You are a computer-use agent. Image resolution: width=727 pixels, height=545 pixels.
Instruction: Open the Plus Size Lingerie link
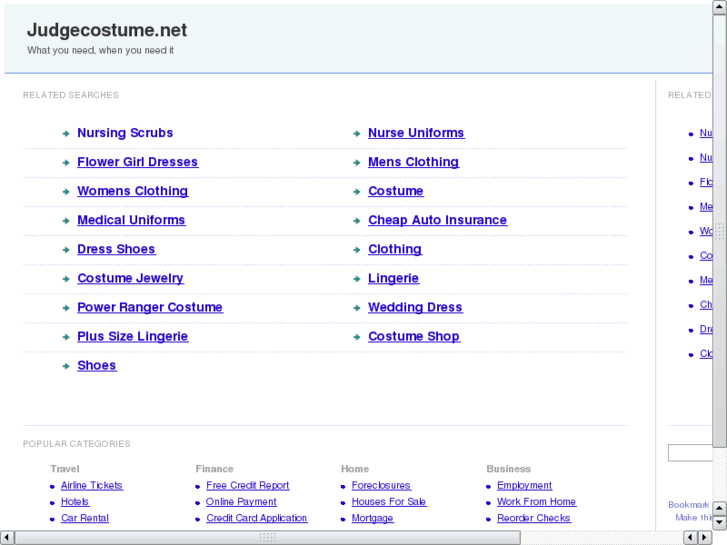(133, 336)
